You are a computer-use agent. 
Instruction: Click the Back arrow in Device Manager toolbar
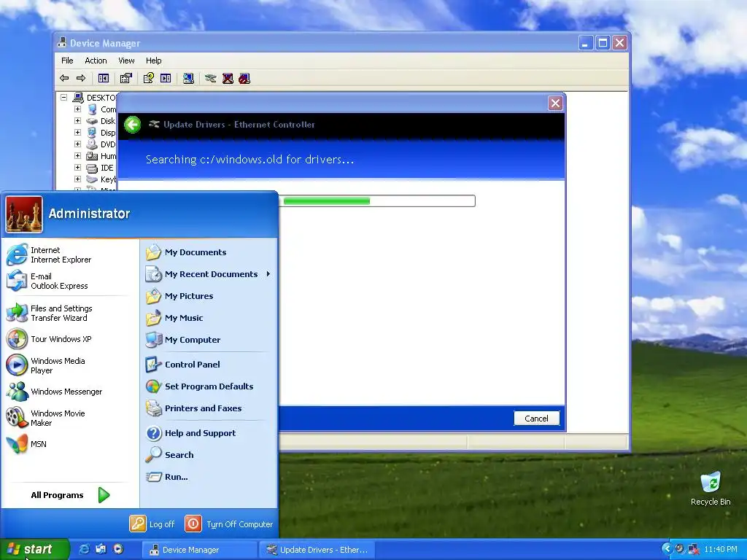[64, 78]
